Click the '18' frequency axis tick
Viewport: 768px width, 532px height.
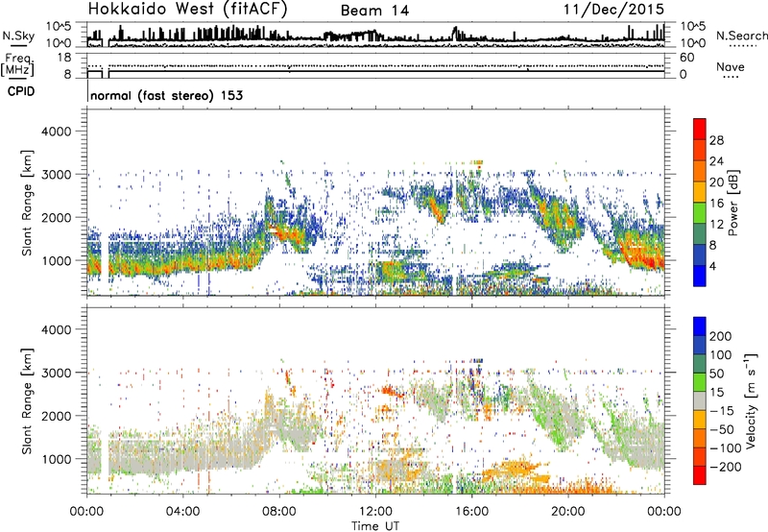(x=64, y=58)
